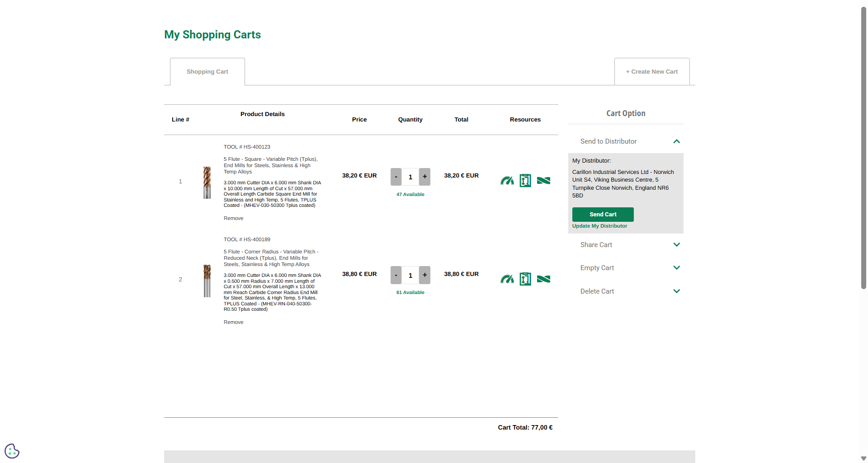Increase quantity of first cart item

pos(425,177)
